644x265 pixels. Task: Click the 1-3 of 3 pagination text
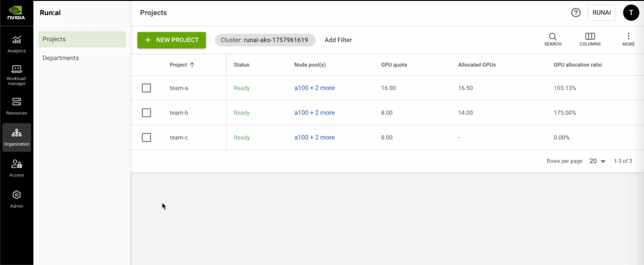point(623,161)
